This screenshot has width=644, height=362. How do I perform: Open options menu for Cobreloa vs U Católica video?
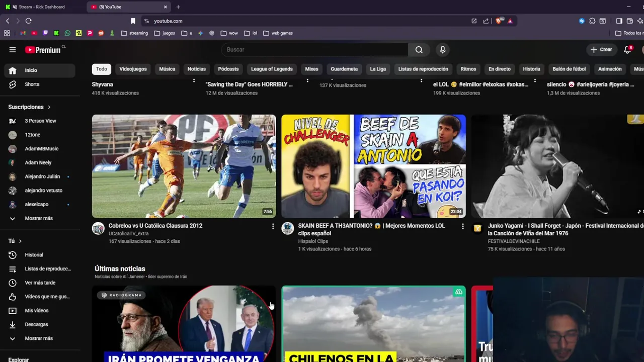coord(273,226)
